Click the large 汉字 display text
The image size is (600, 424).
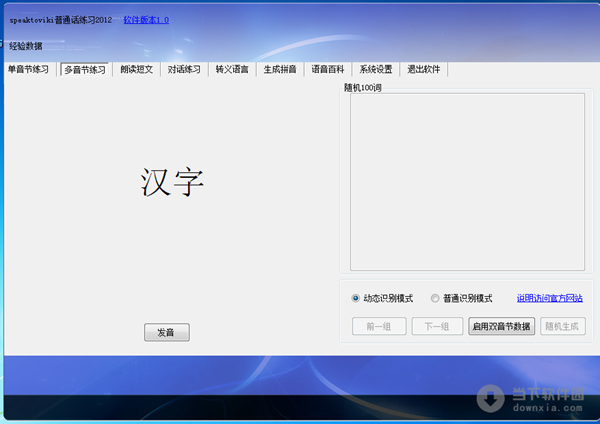[x=172, y=181]
